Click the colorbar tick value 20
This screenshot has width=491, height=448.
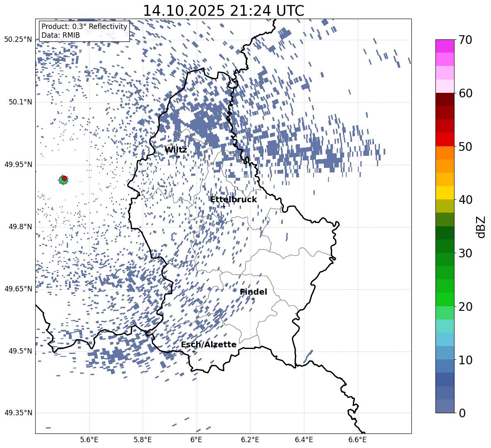(x=465, y=307)
